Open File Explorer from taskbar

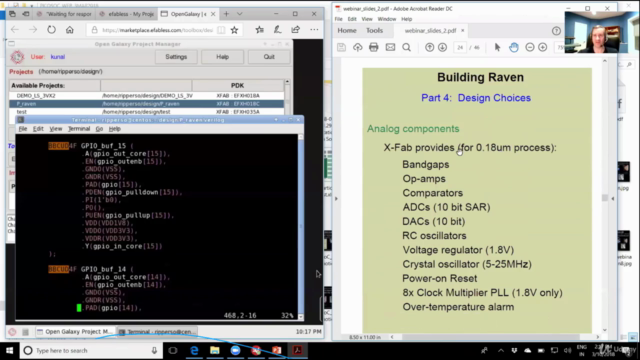pyautogui.click(x=215, y=350)
